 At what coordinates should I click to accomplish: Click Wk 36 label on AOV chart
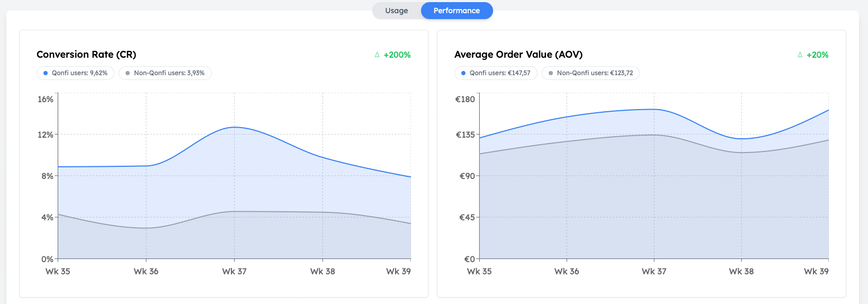(567, 271)
